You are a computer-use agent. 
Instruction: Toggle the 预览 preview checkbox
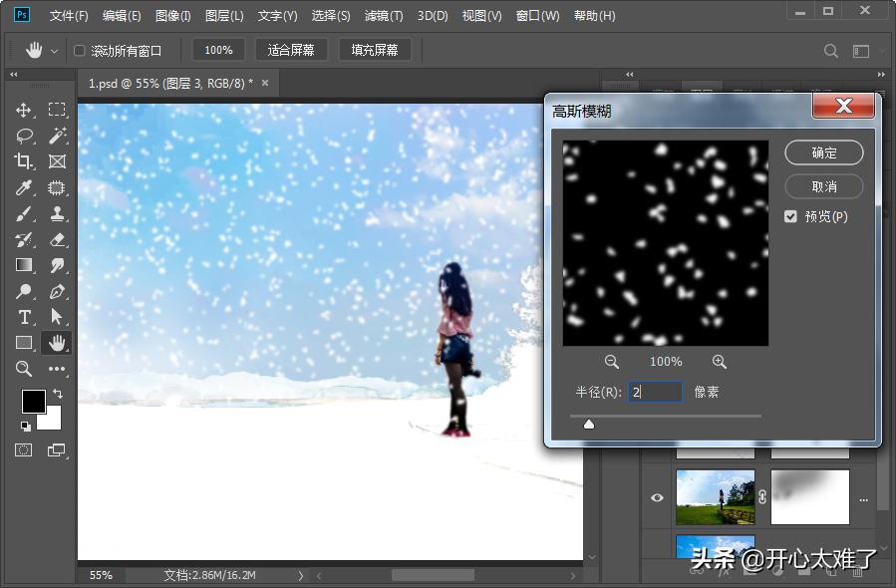(x=790, y=215)
